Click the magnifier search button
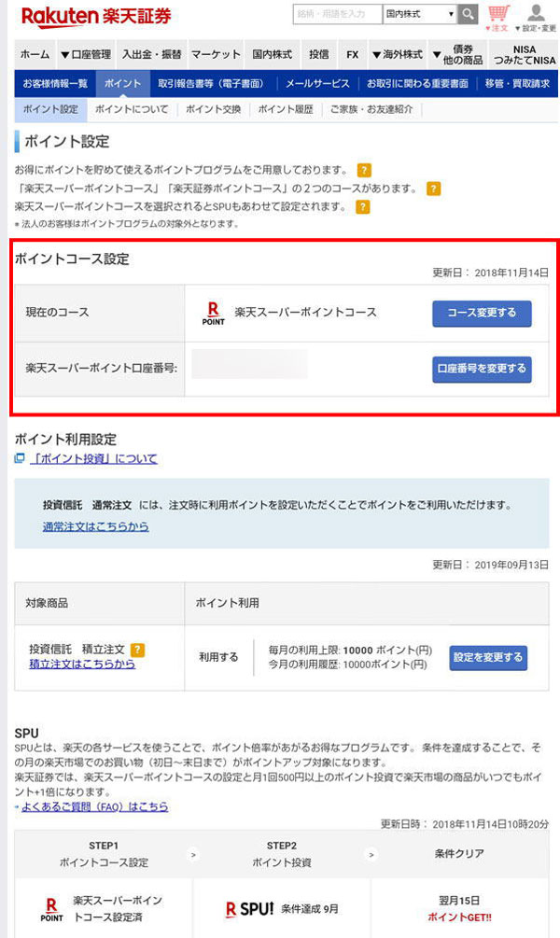This screenshot has height=938, width=560. click(468, 14)
